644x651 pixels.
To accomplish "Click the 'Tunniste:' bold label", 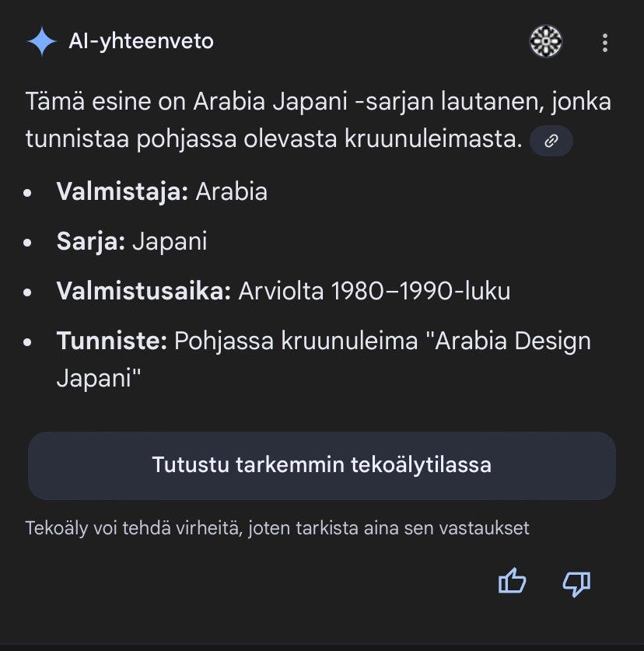I will point(111,341).
